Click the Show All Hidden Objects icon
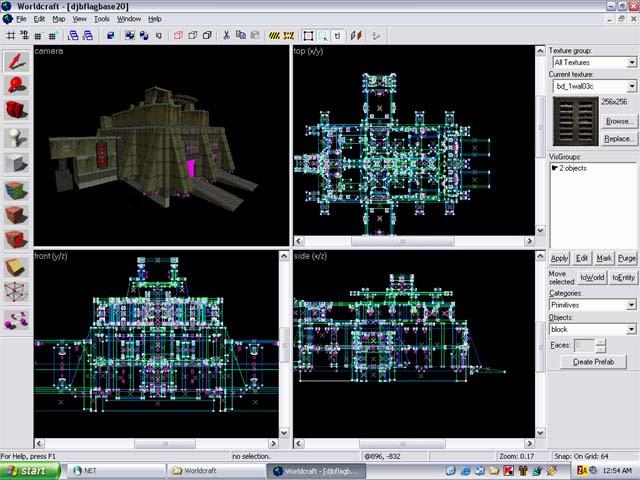 (207, 36)
